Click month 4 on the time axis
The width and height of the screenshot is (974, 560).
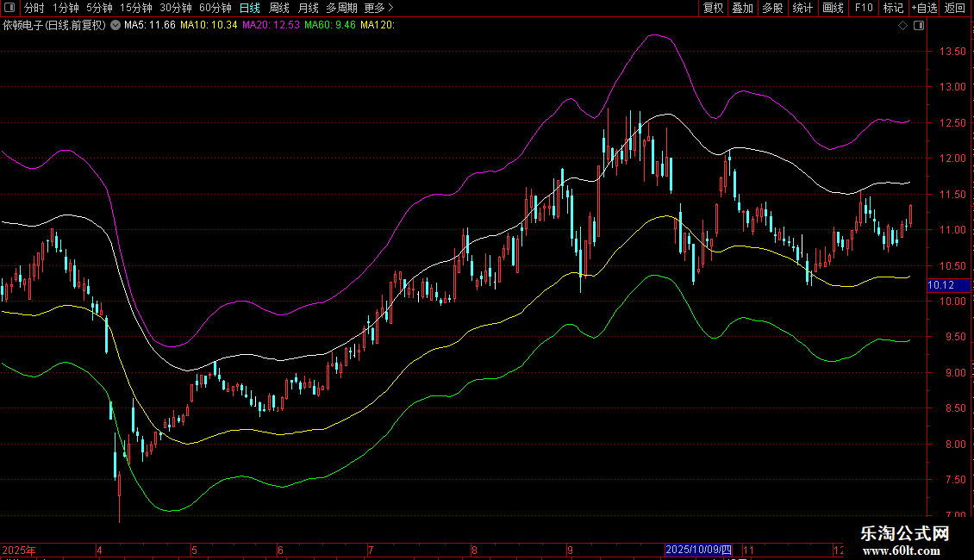coord(99,550)
